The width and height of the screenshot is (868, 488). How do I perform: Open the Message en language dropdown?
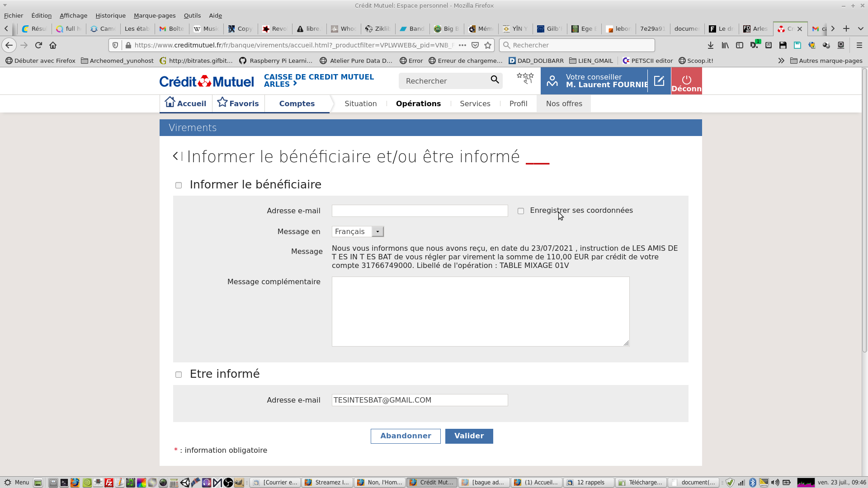coord(358,232)
